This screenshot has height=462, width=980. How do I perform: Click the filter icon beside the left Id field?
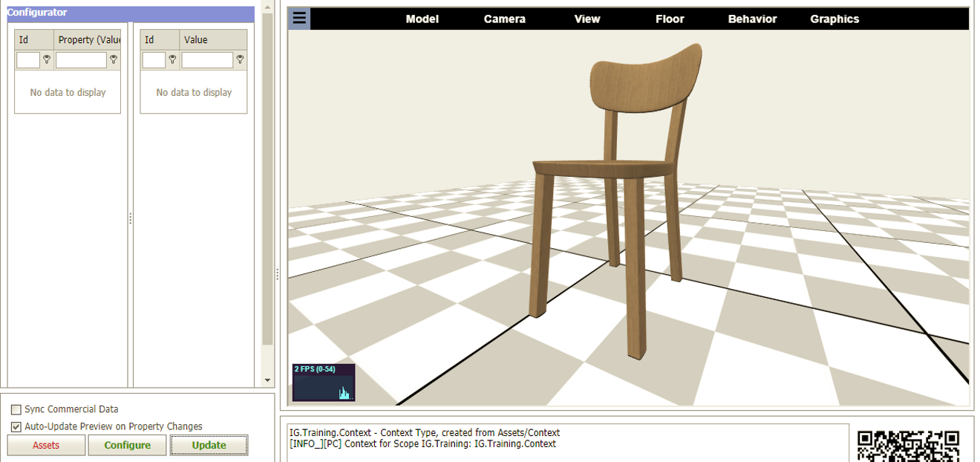tap(47, 60)
